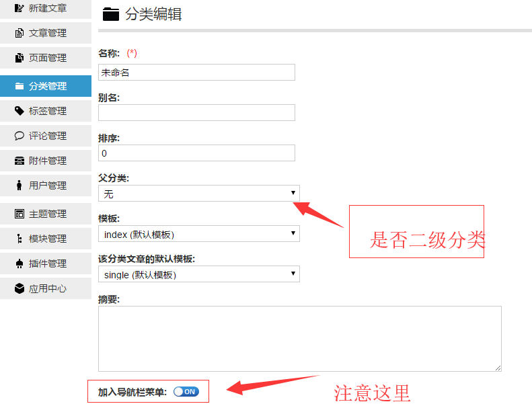Click the user management person icon
Screen dimensions: 532x404
click(x=20, y=186)
